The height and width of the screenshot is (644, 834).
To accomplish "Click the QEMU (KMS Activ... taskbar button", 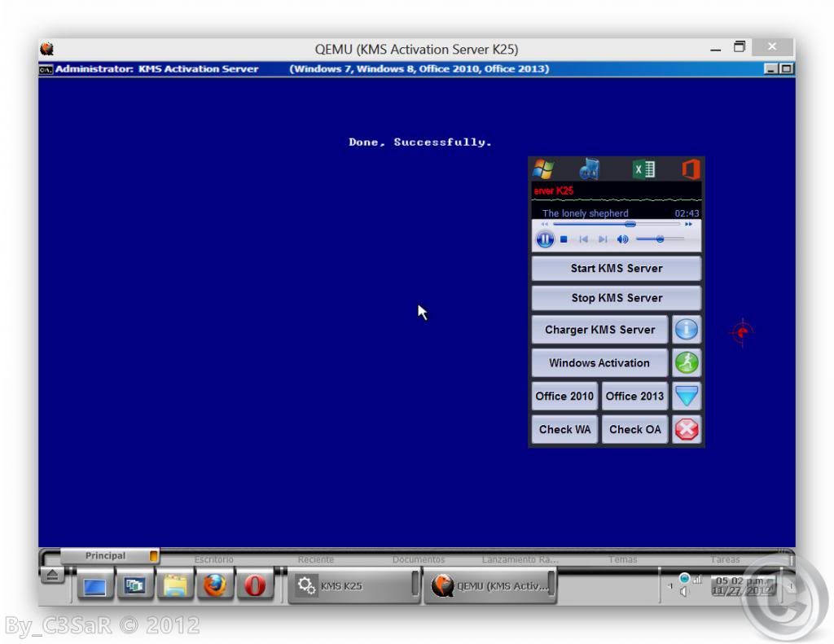I will tap(489, 586).
